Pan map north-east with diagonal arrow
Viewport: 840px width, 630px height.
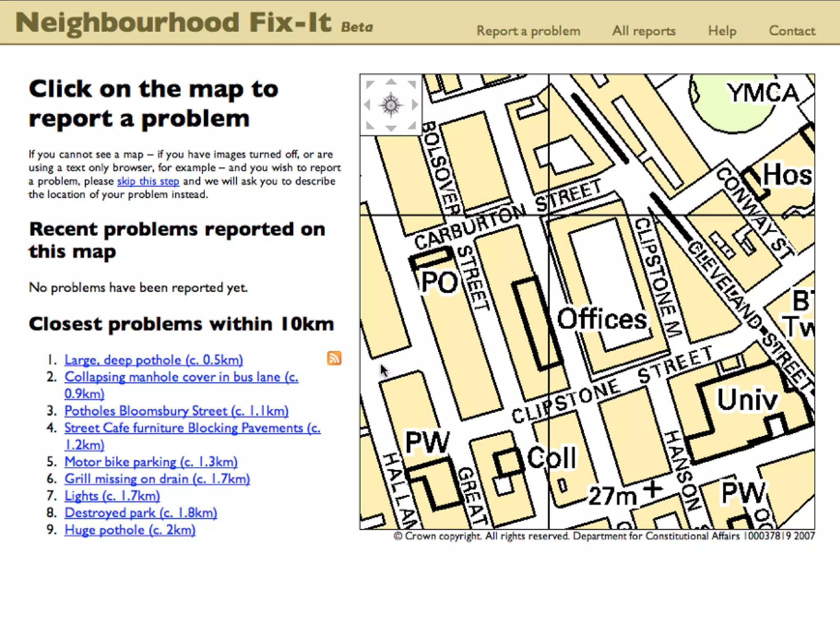(x=412, y=84)
